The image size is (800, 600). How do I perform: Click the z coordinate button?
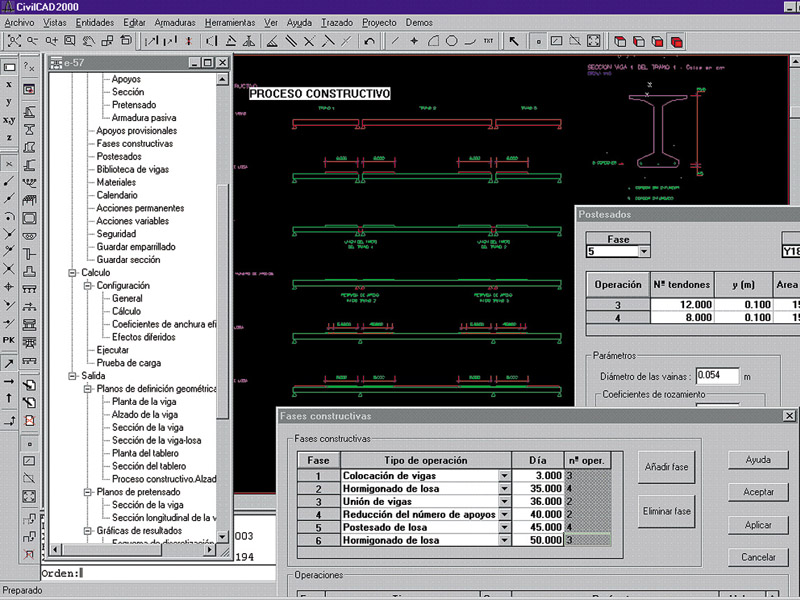pyautogui.click(x=9, y=138)
